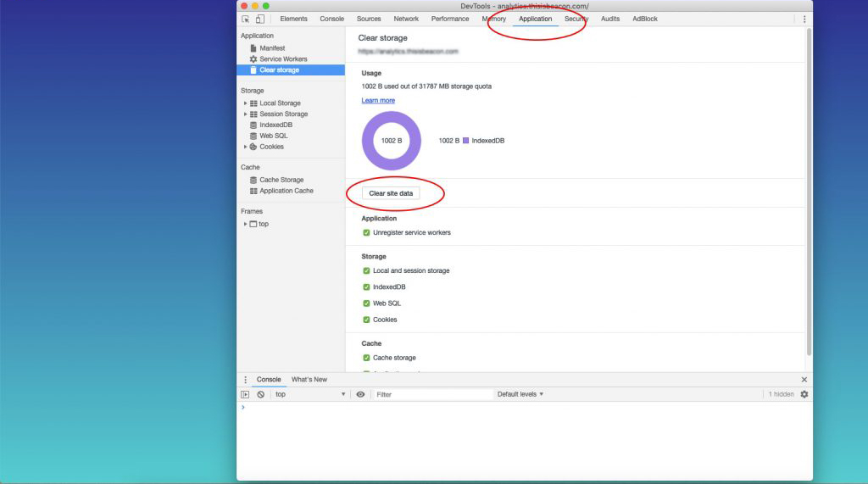The width and height of the screenshot is (868, 484).
Task: Click the Service Workers gear icon
Action: coord(253,58)
